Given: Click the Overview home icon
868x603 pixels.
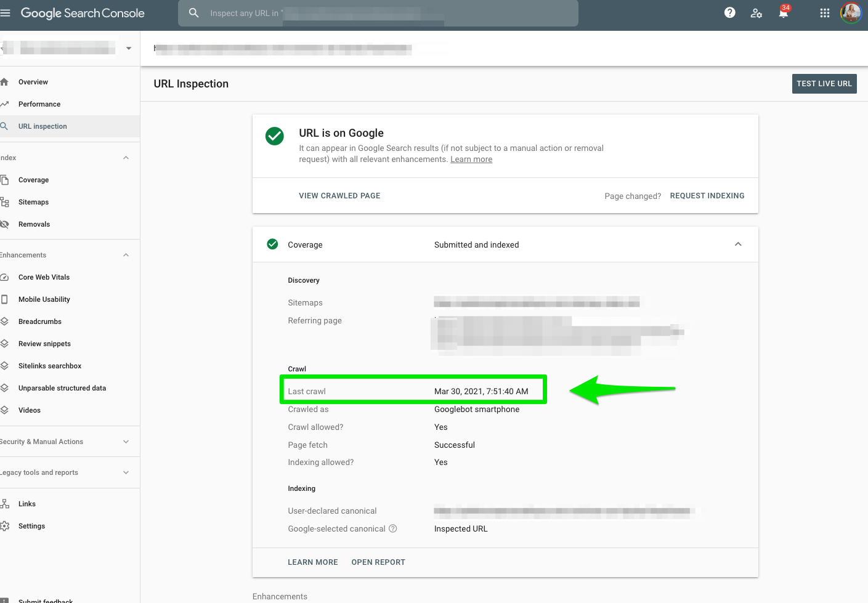Looking at the screenshot, I should [4, 82].
